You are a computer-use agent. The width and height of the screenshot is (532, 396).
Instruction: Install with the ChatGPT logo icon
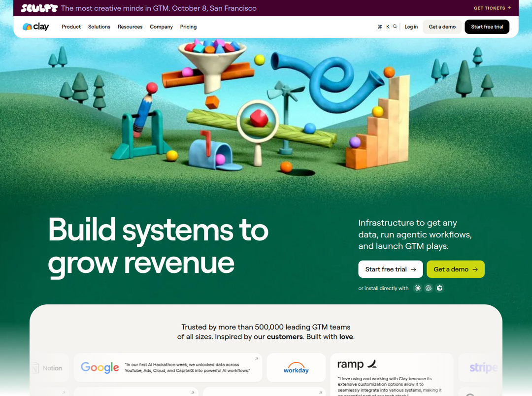click(429, 288)
